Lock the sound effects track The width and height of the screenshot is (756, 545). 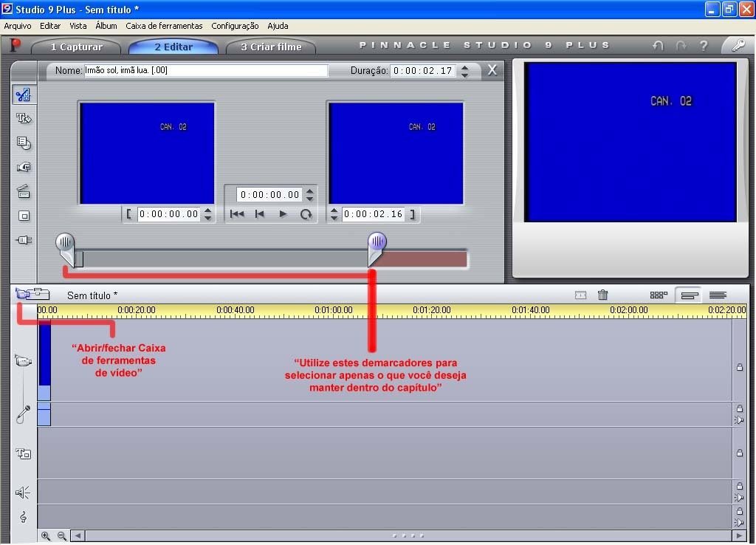pyautogui.click(x=740, y=486)
